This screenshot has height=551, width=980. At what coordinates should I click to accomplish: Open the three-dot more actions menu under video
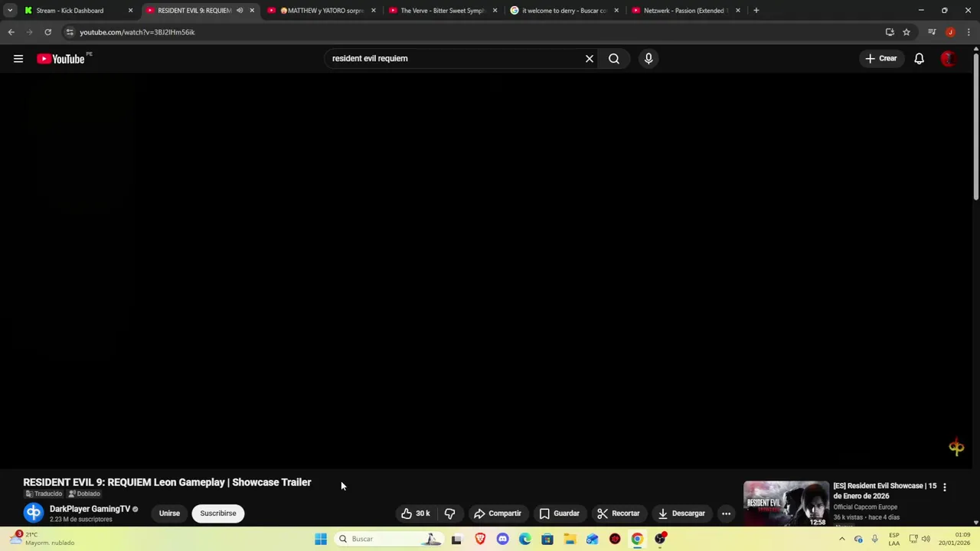(726, 514)
